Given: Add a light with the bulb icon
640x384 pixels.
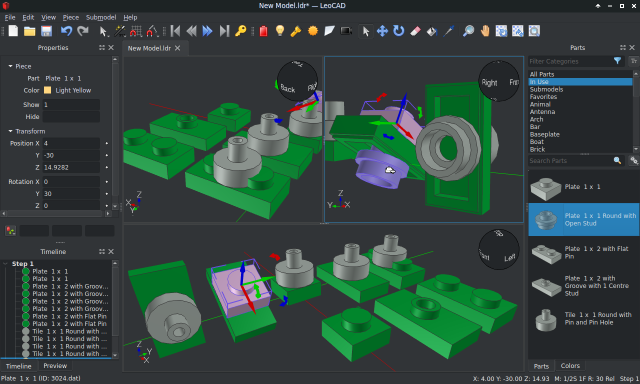Looking at the screenshot, I should [x=280, y=31].
